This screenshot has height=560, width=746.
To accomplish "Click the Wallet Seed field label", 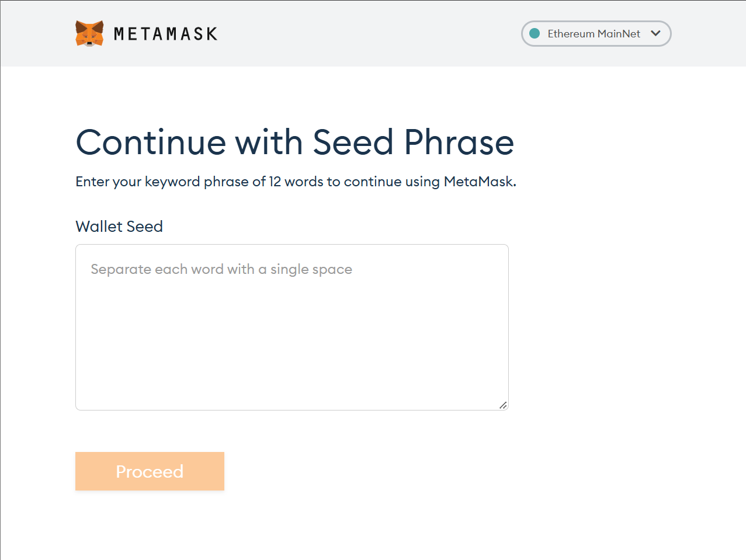I will [x=119, y=226].
